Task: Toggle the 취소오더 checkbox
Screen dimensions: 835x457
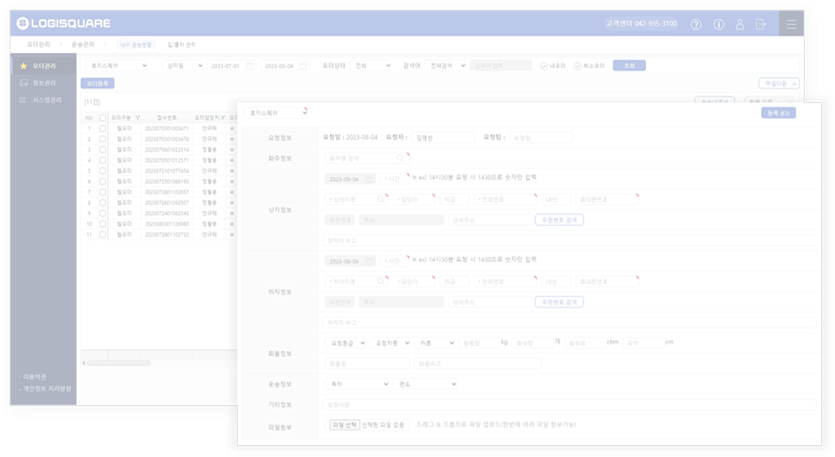Action: 577,66
